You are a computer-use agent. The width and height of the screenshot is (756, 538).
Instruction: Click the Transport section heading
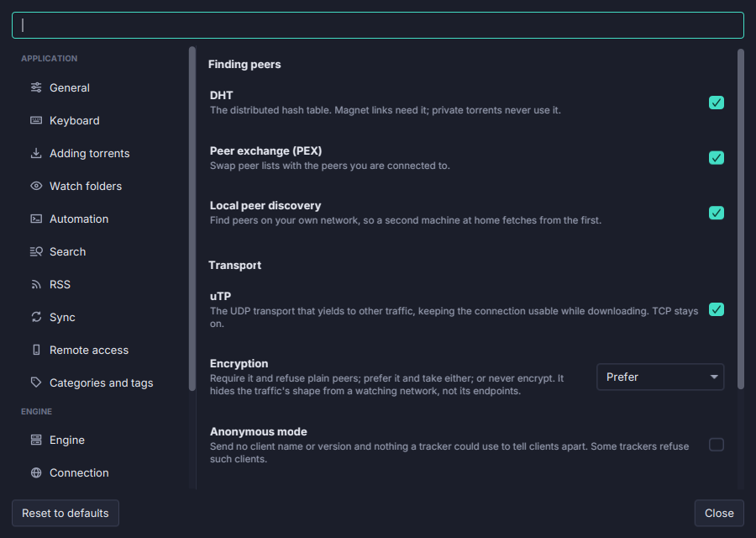coord(235,265)
